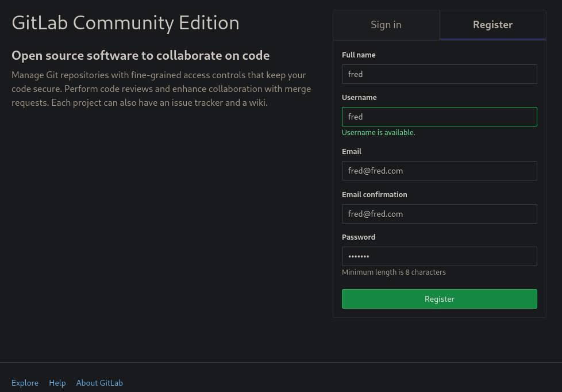
Task: Click the 'Full name' label
Action: pyautogui.click(x=359, y=55)
